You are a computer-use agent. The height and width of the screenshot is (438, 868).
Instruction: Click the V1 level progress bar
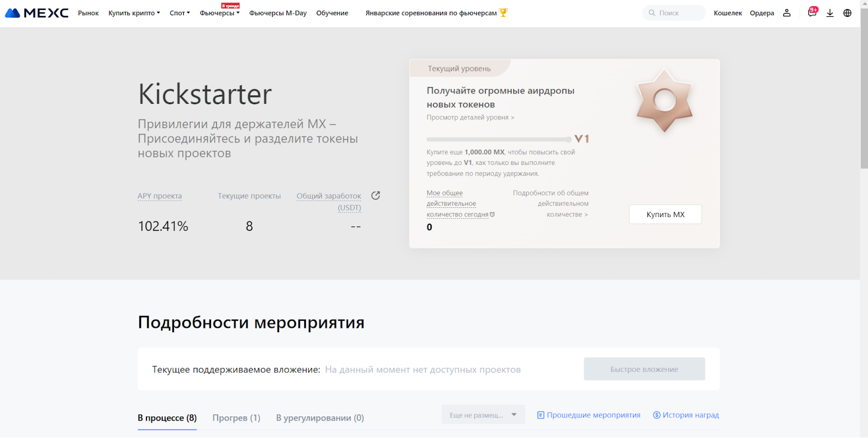coord(499,139)
